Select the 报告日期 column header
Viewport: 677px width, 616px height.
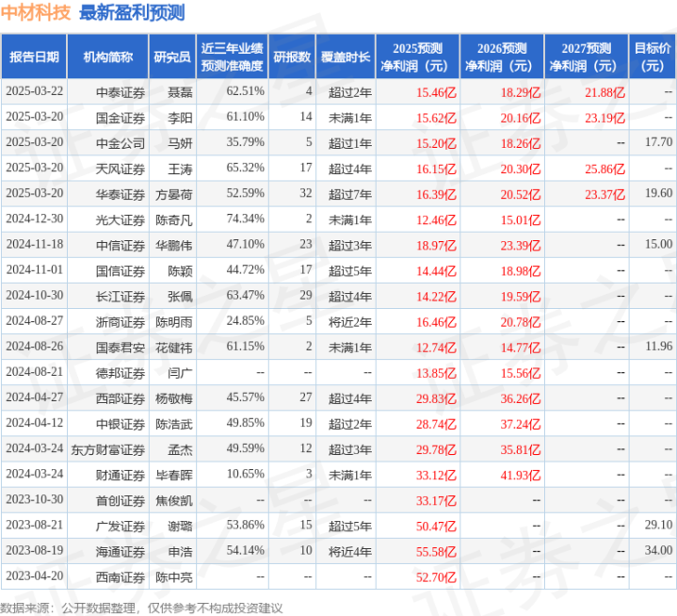click(x=34, y=57)
